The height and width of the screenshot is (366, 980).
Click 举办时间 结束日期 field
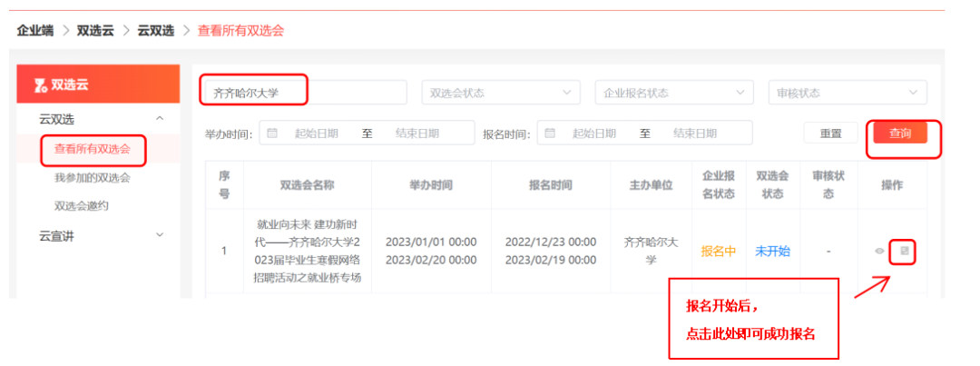point(416,134)
